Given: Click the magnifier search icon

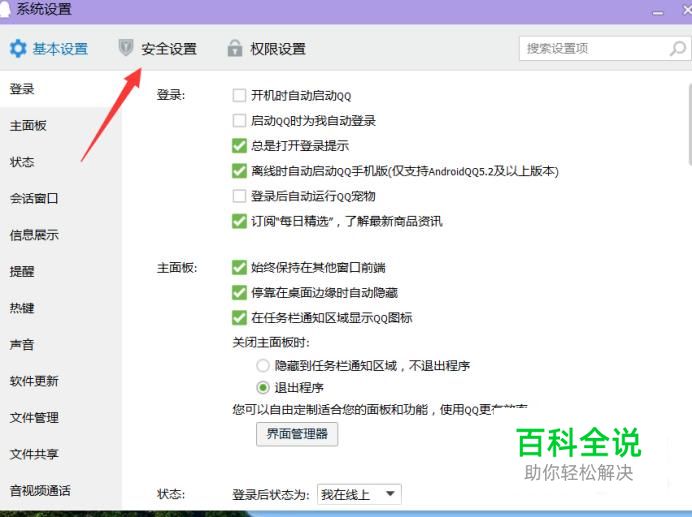Looking at the screenshot, I should point(677,48).
